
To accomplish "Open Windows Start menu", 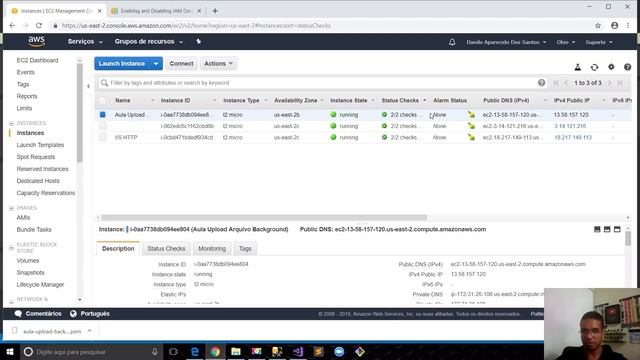I will coord(10,351).
